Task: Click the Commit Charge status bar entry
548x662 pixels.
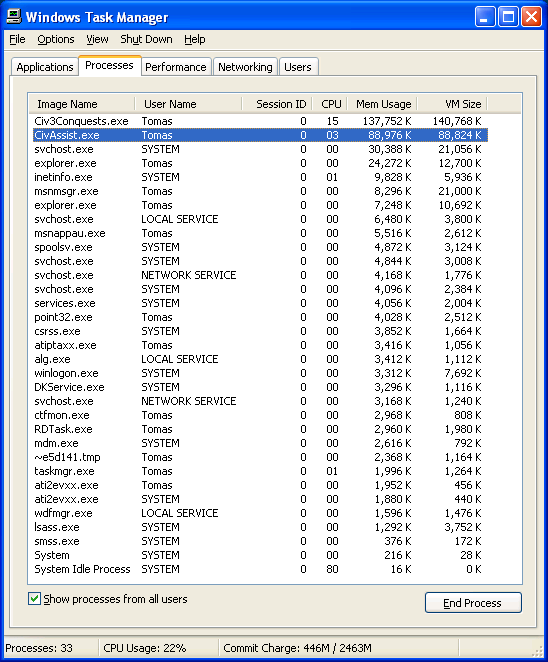Action: 298,648
